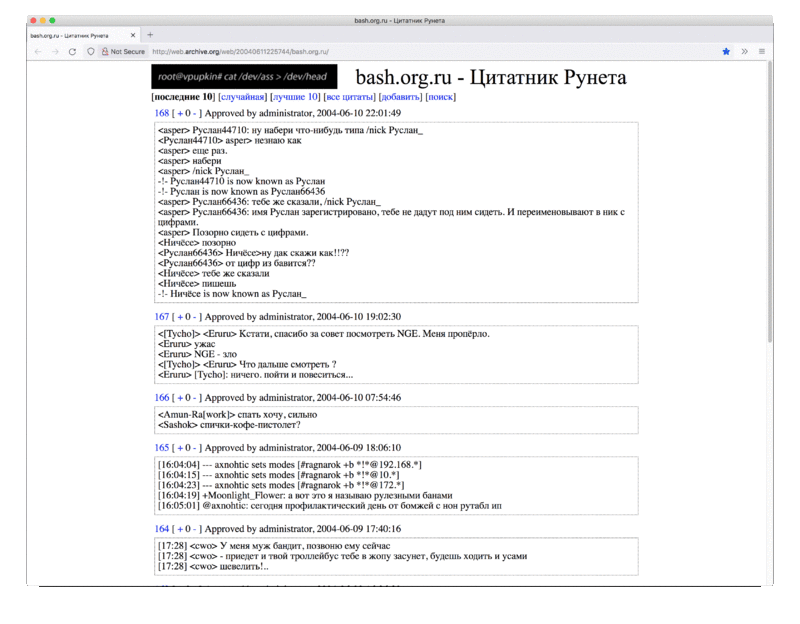
Task: Open the toolbar overflow chevron
Action: point(744,51)
